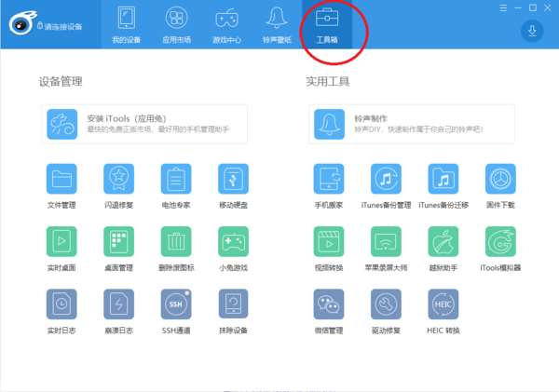Launch the 视频转换 video converter
This screenshot has height=392, width=559.
click(329, 241)
